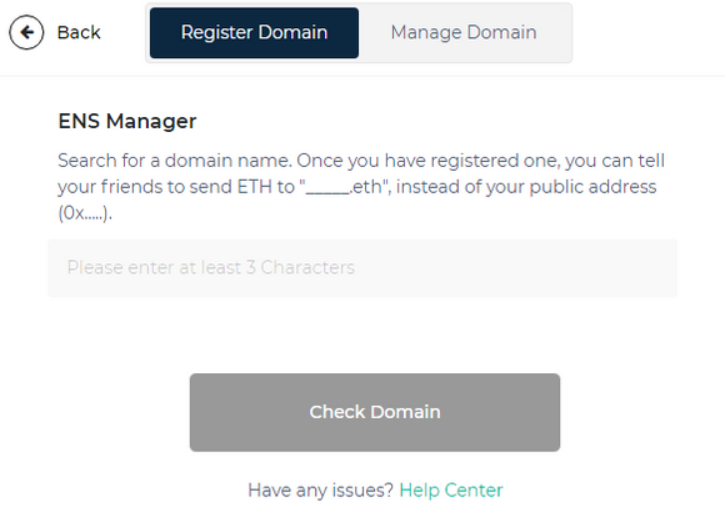The width and height of the screenshot is (725, 519).
Task: Click the back arrow circle icon
Action: [x=26, y=32]
